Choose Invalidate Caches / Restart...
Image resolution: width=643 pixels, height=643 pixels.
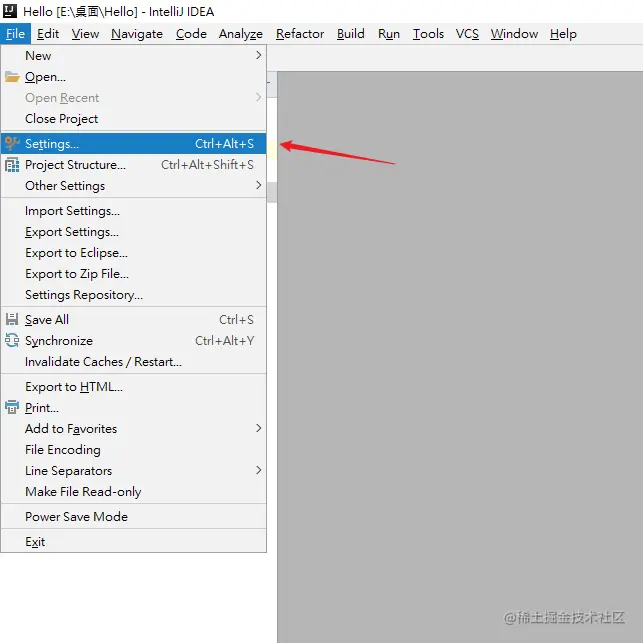134,362
